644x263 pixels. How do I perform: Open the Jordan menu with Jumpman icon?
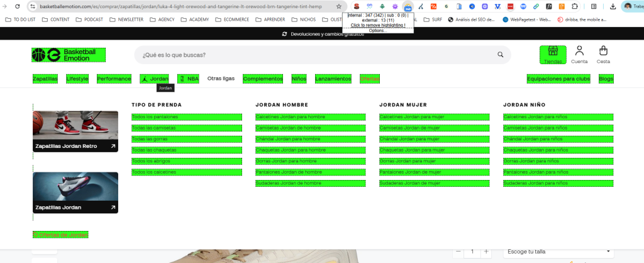tap(155, 79)
